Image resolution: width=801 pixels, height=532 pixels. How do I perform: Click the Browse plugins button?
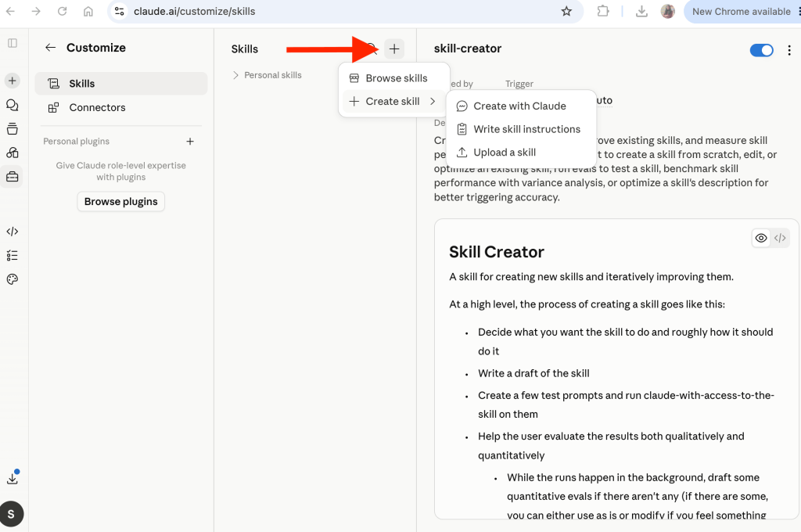click(x=121, y=202)
